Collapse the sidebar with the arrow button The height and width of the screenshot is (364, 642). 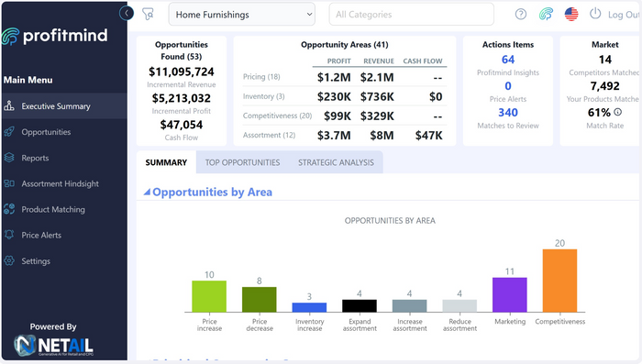[127, 13]
